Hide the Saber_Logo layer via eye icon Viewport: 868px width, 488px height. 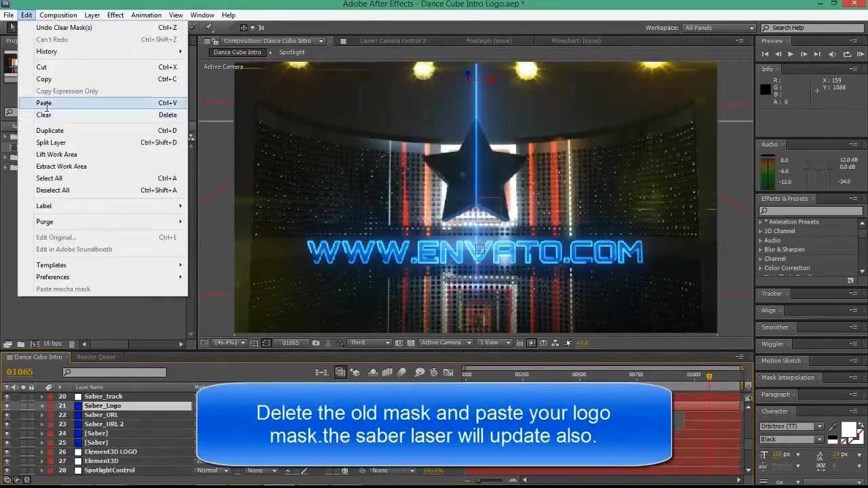(x=7, y=406)
